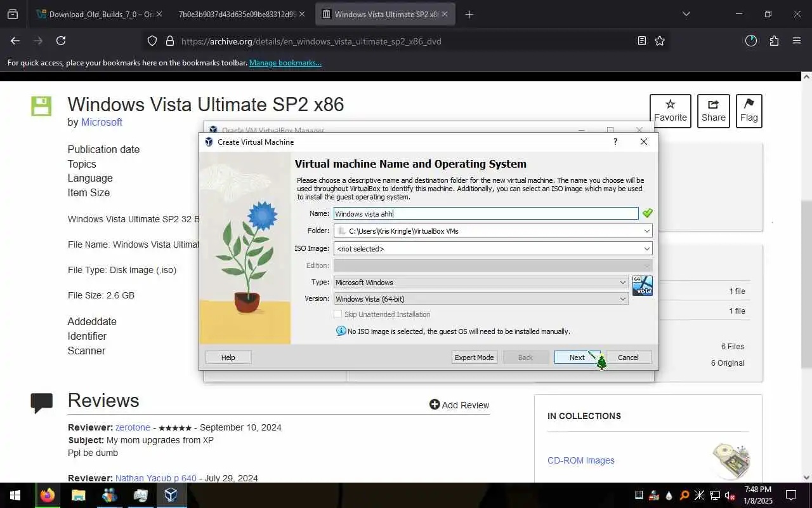Click the Next button
The height and width of the screenshot is (508, 812).
coord(577,358)
